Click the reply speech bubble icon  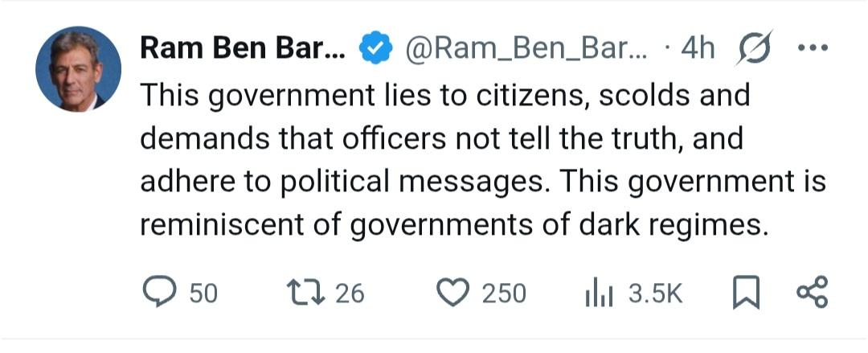tap(159, 293)
